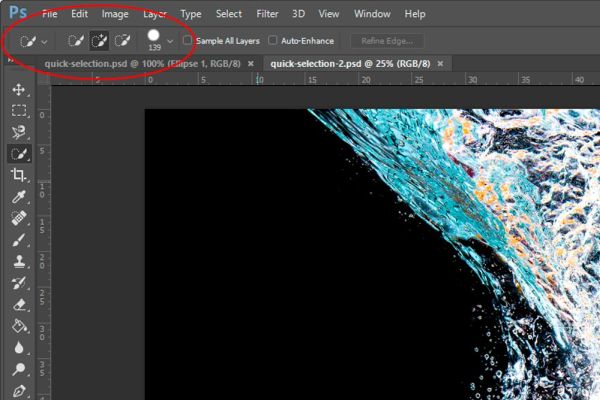The width and height of the screenshot is (600, 400).
Task: Open the Filter menu
Action: click(x=267, y=14)
